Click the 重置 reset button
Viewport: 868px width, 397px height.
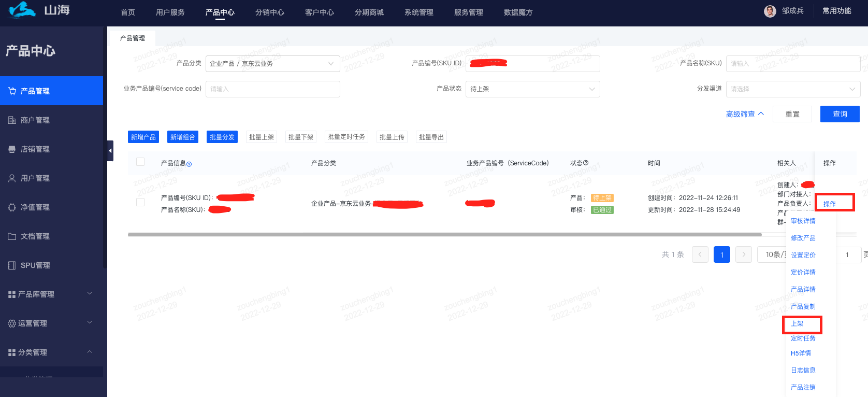tap(792, 114)
